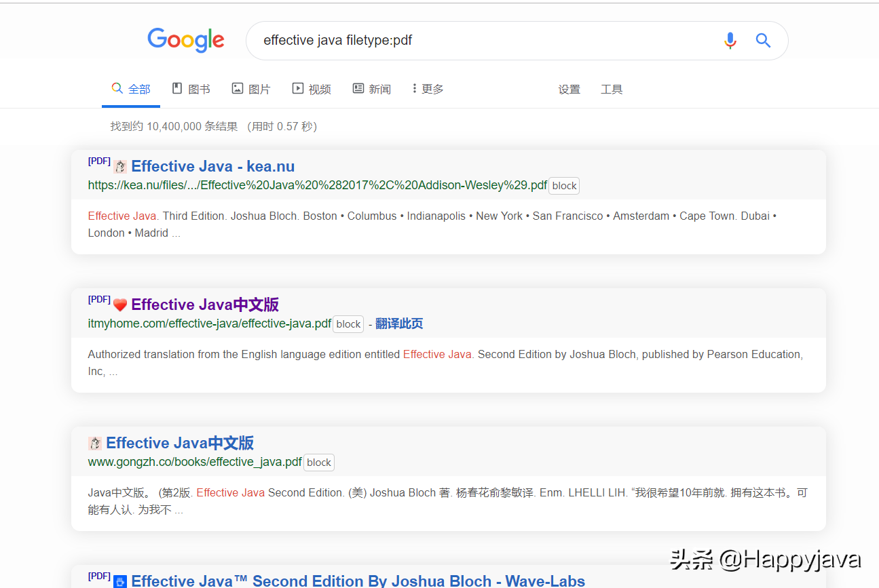
Task: Click the red heart favicon icon
Action: point(120,305)
